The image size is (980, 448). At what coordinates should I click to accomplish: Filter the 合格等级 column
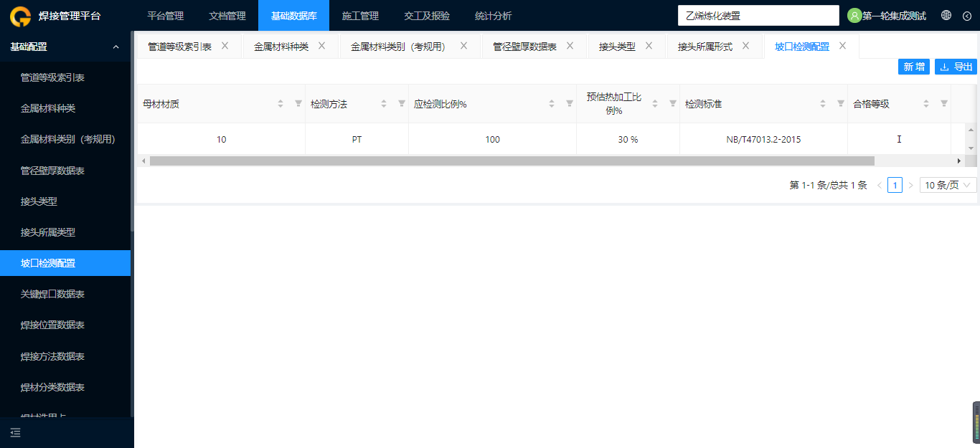pyautogui.click(x=944, y=103)
